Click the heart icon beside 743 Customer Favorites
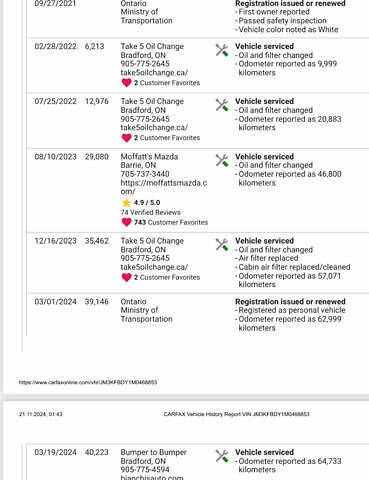The image size is (369, 480). coord(126,222)
